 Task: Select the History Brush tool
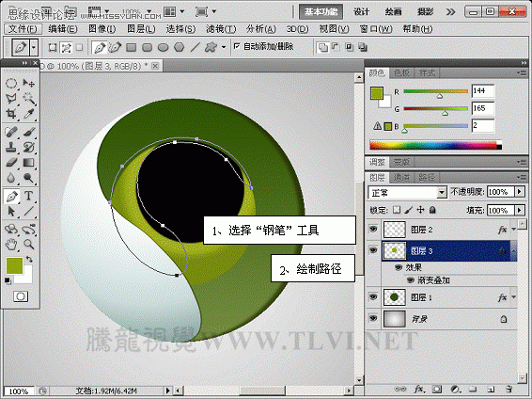pos(29,147)
